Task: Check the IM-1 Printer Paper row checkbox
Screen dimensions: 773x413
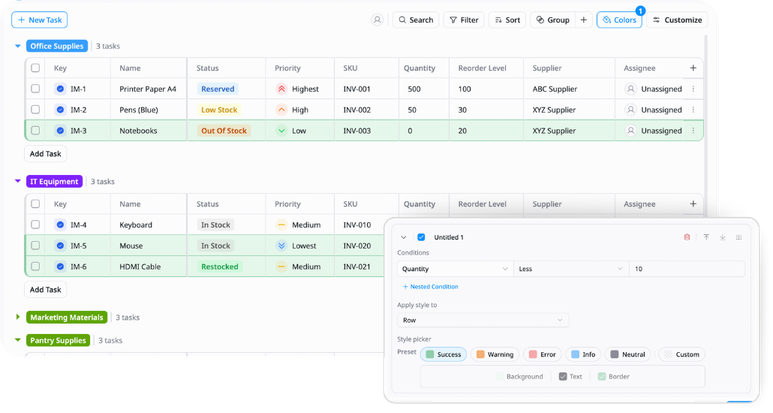Action: click(x=35, y=89)
